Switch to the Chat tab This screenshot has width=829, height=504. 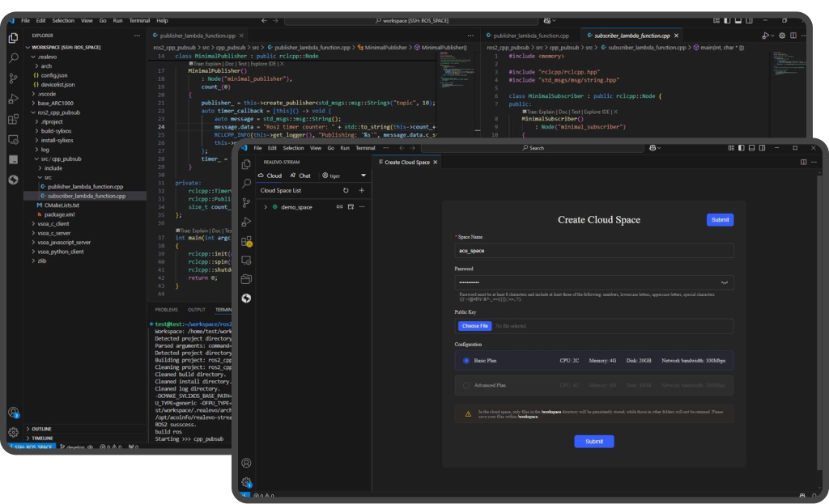coord(300,176)
